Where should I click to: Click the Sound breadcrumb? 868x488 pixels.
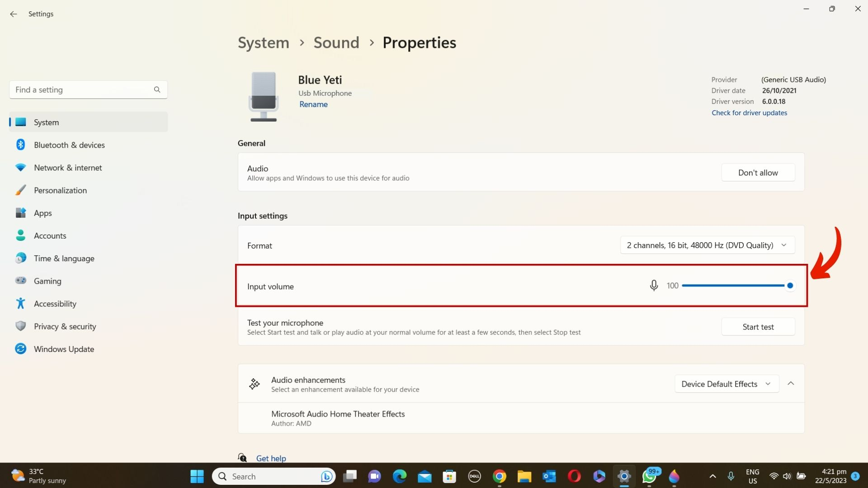coord(336,42)
